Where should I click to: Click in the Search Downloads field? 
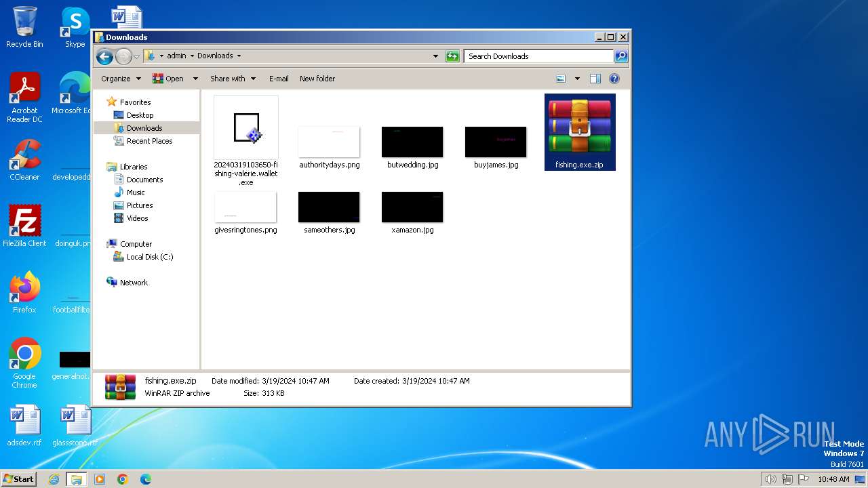click(x=539, y=56)
